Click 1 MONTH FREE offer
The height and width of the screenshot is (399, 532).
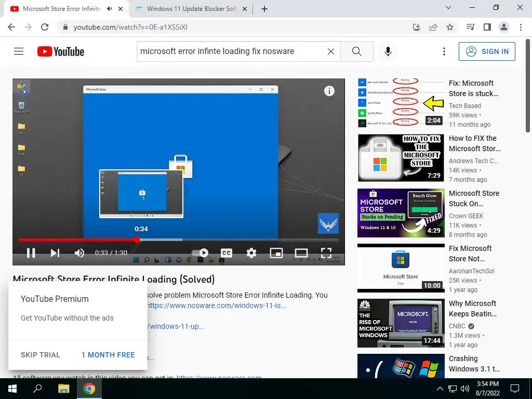click(x=108, y=355)
